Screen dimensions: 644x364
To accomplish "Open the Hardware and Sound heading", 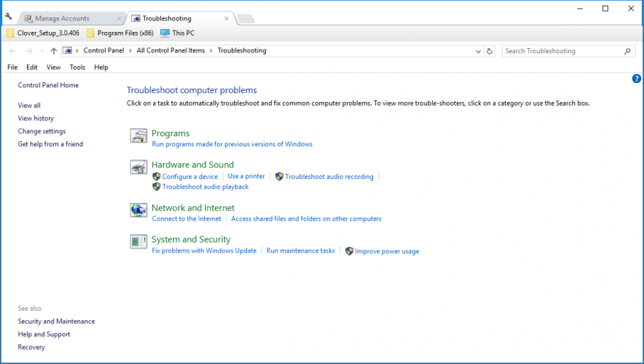I will click(x=192, y=165).
